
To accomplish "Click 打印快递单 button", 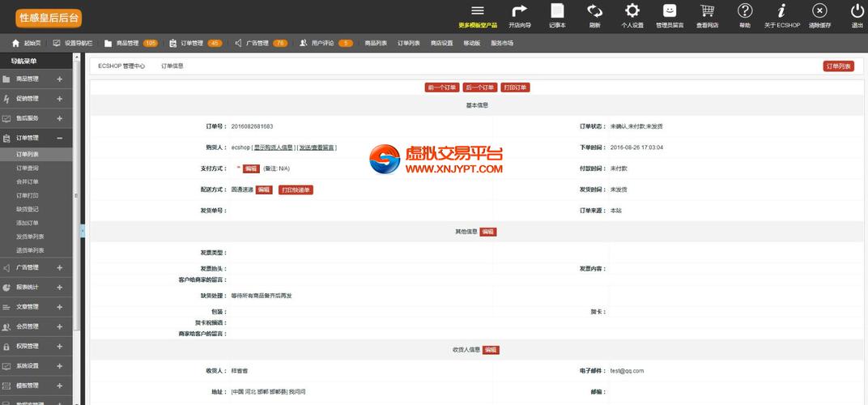I will (296, 190).
